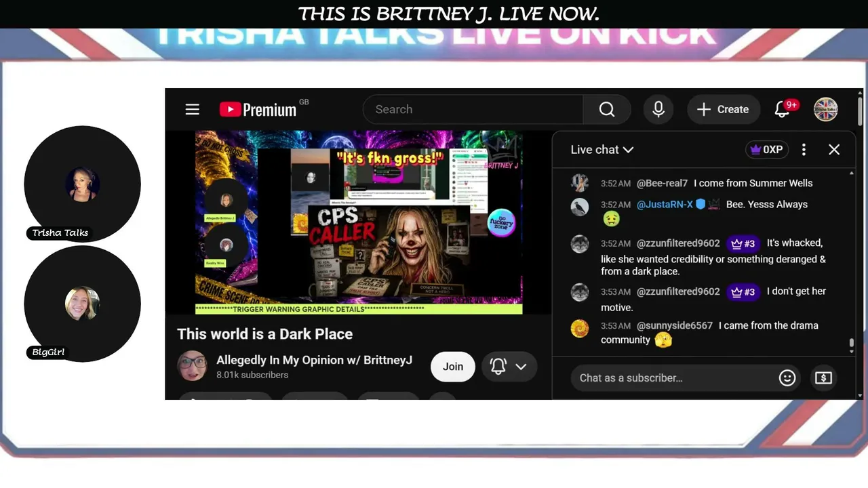Click Bee-real7's chat avatar
Viewport: 868px width, 488px height.
[x=580, y=183]
